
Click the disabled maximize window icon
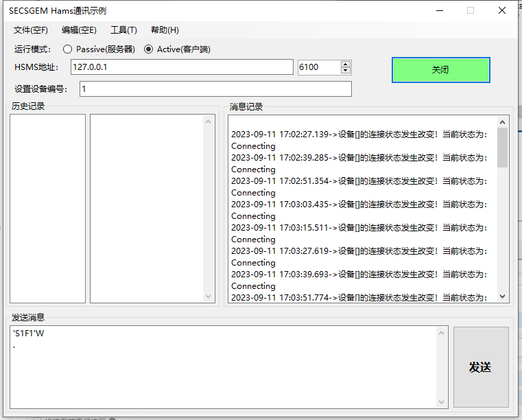coord(471,11)
